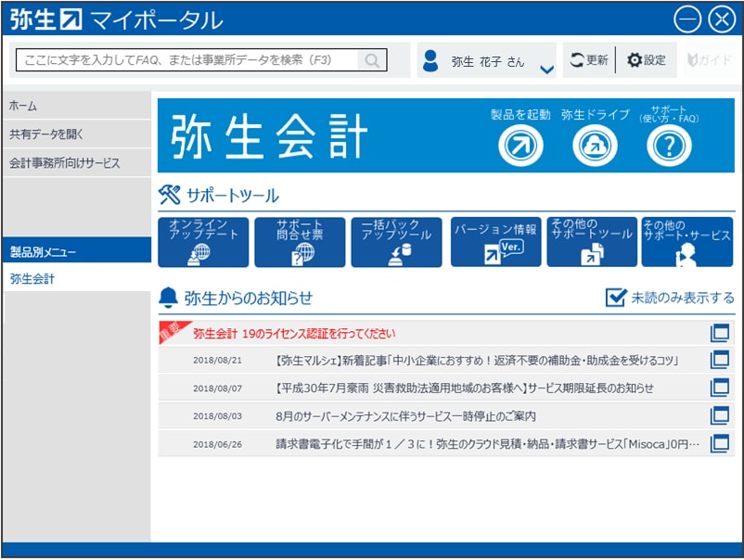This screenshot has height=560, width=744.
Task: Open その他のサポートツール
Action: [x=591, y=242]
